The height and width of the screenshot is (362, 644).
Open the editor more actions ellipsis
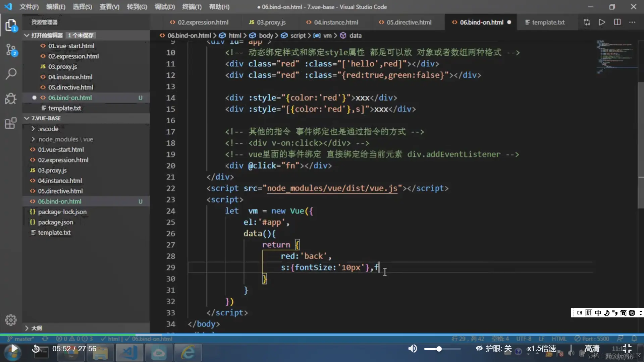tap(632, 22)
